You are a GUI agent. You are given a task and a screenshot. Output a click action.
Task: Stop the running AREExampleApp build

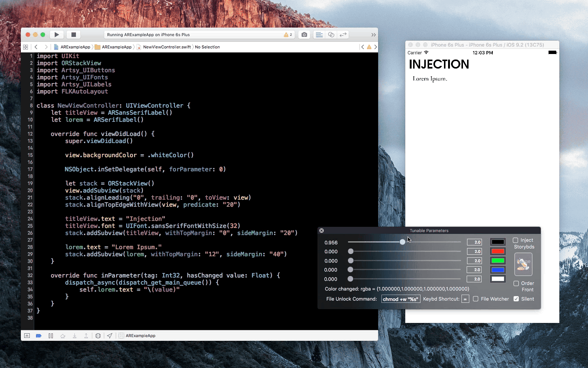tap(74, 35)
